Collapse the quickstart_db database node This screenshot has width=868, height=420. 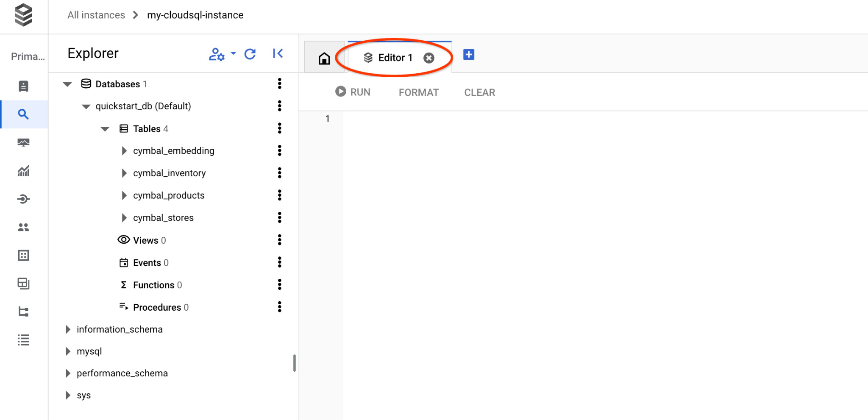[86, 106]
